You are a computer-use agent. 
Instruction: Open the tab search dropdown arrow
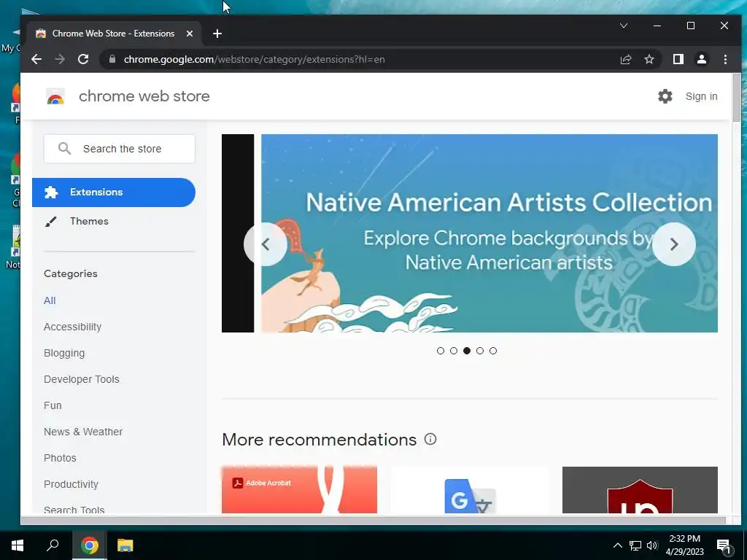[624, 26]
